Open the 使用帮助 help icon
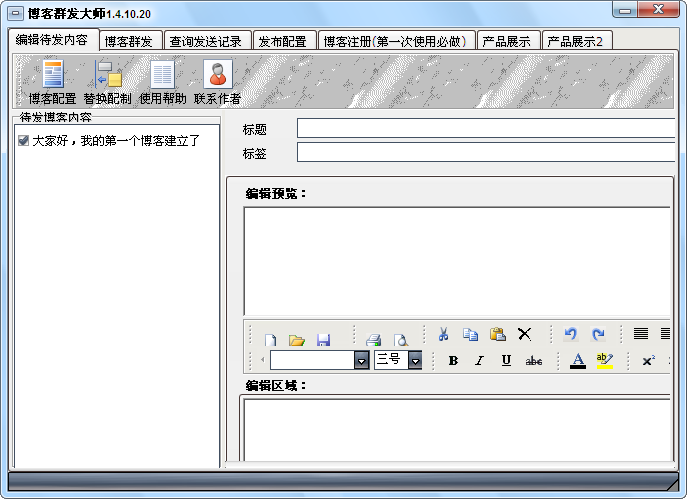The image size is (687, 499). tap(162, 76)
